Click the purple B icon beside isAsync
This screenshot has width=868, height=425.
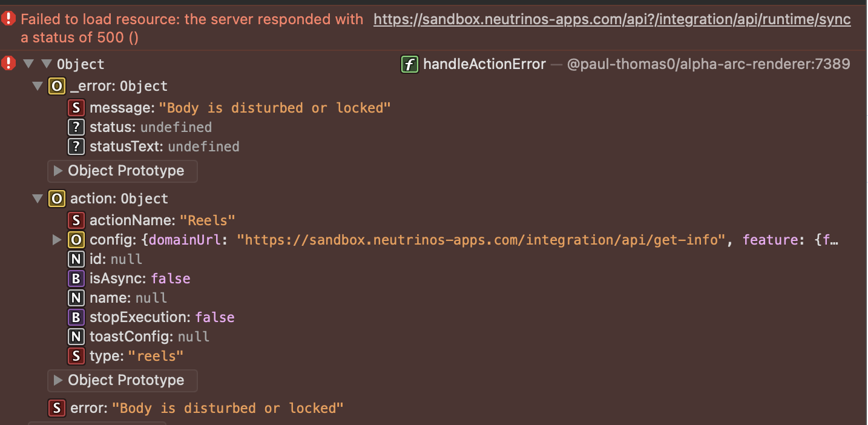[76, 278]
